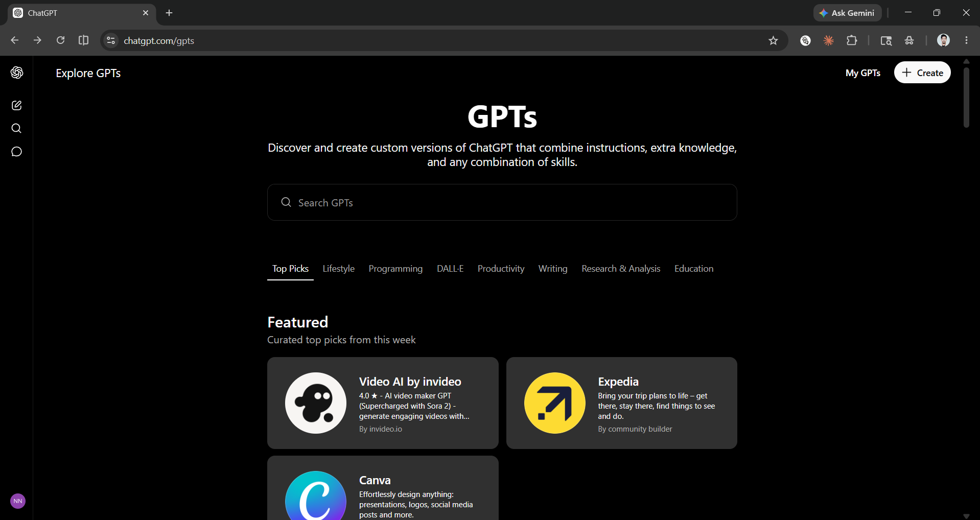Screen dimensions: 980x520
Task: Select the Top Picks tab
Action: coord(290,269)
